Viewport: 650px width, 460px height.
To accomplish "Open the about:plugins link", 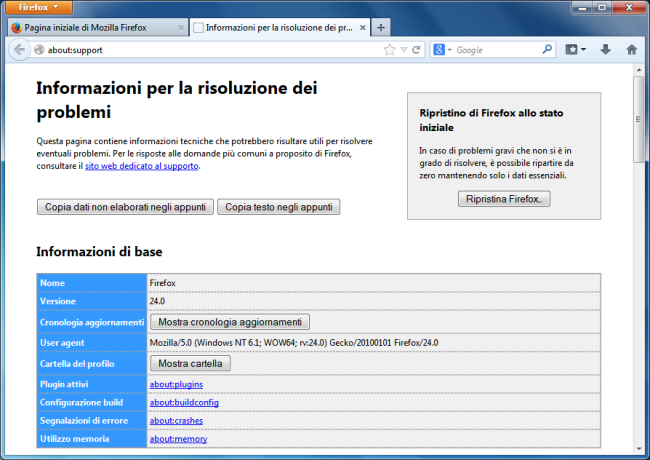I will 176,384.
